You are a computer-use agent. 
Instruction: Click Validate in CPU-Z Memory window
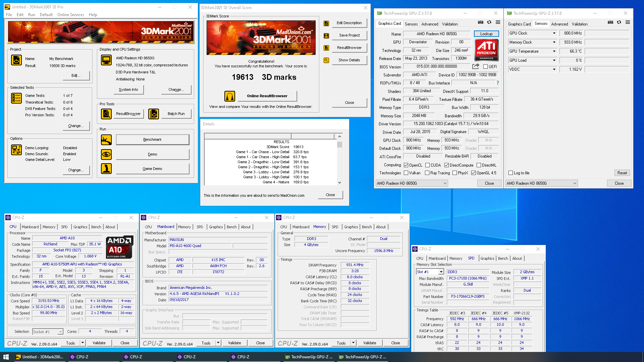tap(370, 343)
